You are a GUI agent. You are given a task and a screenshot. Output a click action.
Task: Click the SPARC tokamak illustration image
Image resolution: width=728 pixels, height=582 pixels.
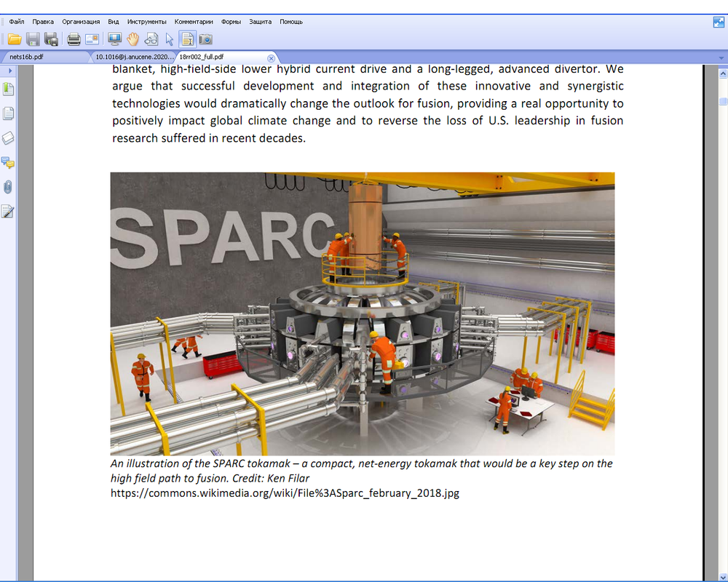click(x=362, y=314)
